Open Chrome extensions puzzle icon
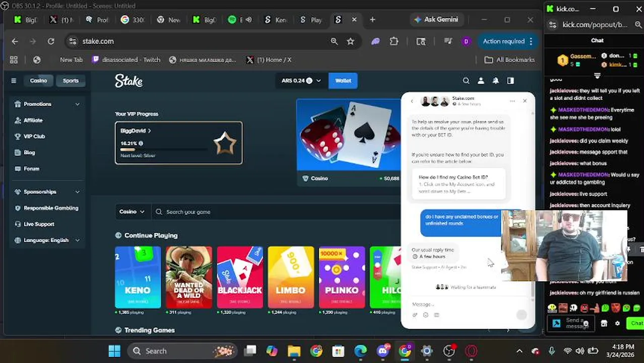Image resolution: width=644 pixels, height=363 pixels. click(394, 41)
